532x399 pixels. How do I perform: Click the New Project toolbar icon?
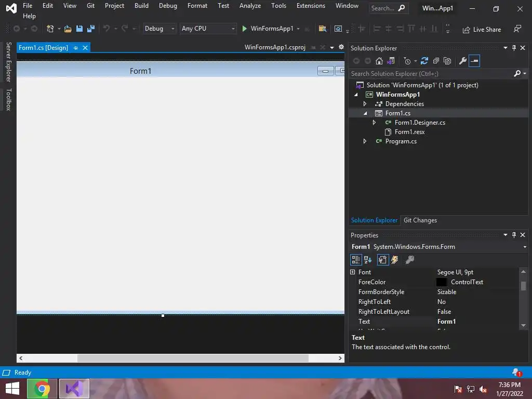coord(50,29)
